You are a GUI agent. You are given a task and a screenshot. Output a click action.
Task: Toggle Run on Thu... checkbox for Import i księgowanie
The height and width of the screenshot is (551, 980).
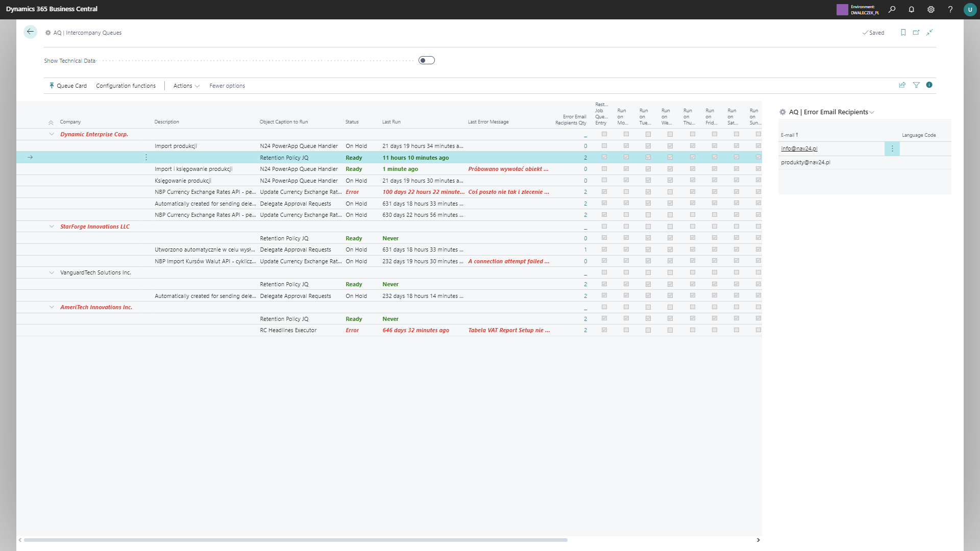[693, 169]
